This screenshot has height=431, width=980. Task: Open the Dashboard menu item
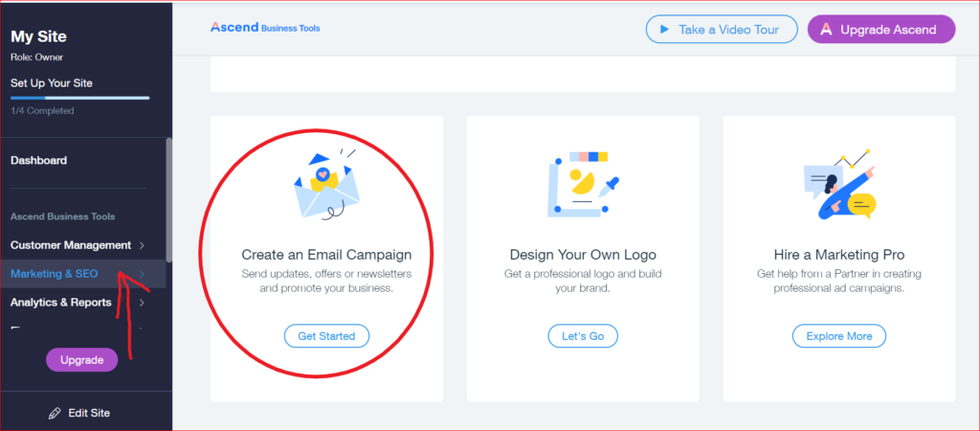click(39, 160)
